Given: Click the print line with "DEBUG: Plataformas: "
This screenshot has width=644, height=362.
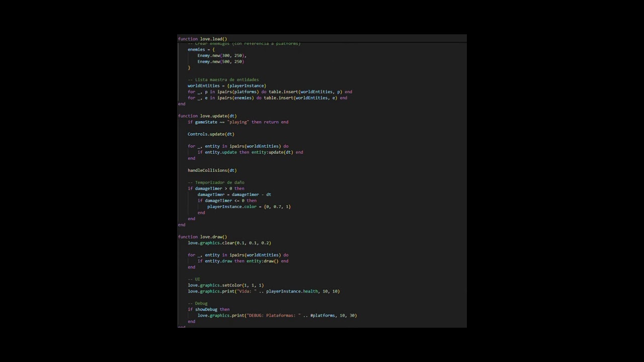Looking at the screenshot, I should pyautogui.click(x=277, y=315).
